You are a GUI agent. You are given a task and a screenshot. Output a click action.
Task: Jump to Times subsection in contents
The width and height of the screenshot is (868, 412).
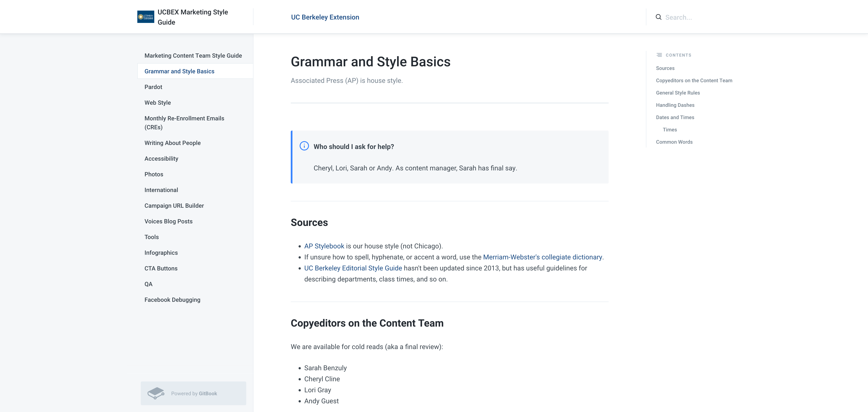click(669, 130)
